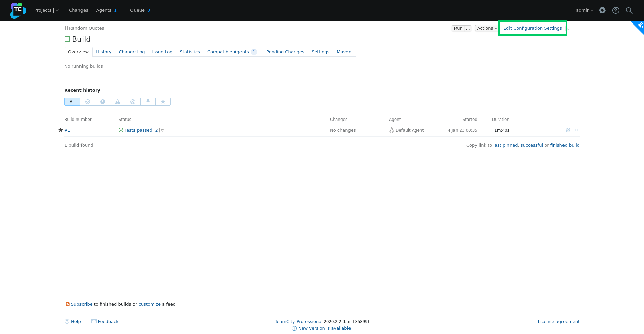Click the RSS feed icon
This screenshot has height=334, width=644.
click(x=68, y=304)
